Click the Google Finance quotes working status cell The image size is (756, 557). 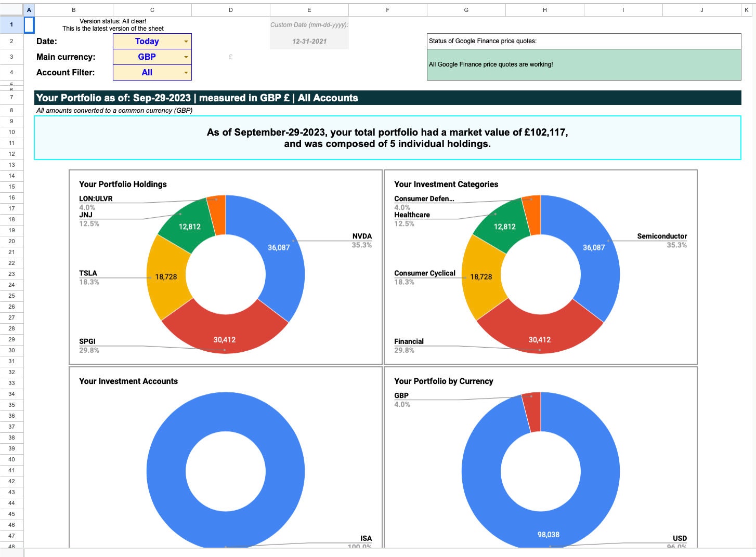584,64
